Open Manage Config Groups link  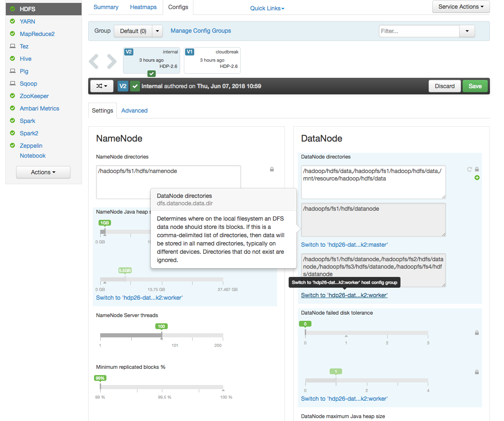point(201,31)
